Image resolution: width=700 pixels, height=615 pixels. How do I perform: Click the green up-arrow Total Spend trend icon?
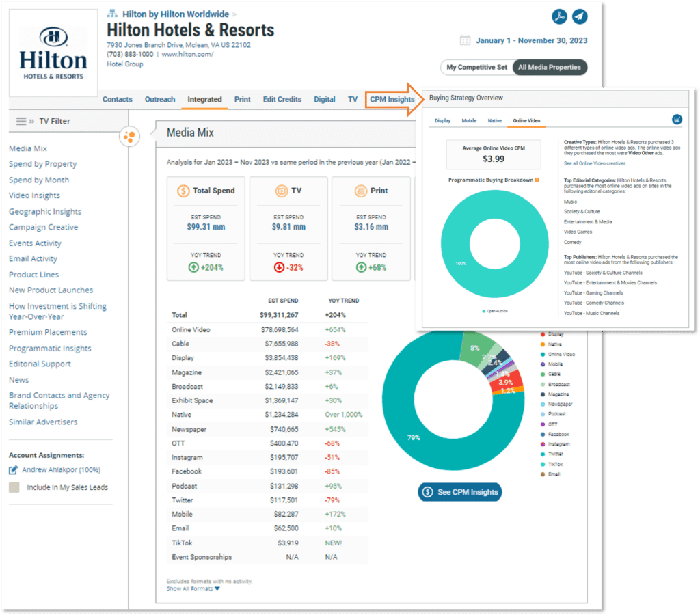[x=193, y=267]
